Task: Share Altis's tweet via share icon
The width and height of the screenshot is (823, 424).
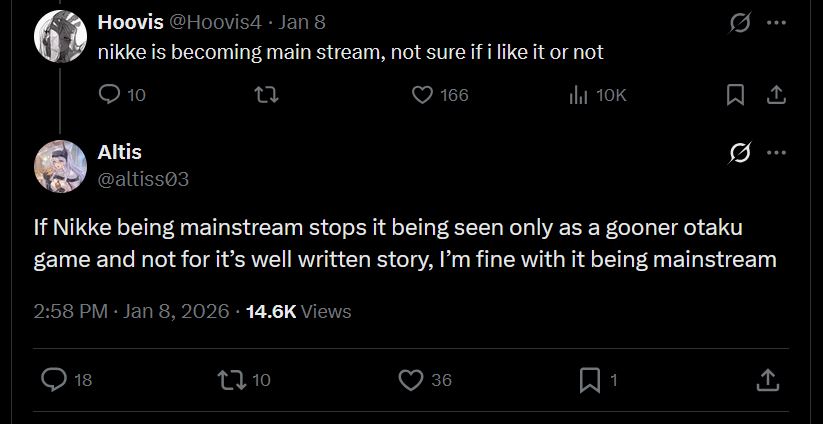Action: 767,380
